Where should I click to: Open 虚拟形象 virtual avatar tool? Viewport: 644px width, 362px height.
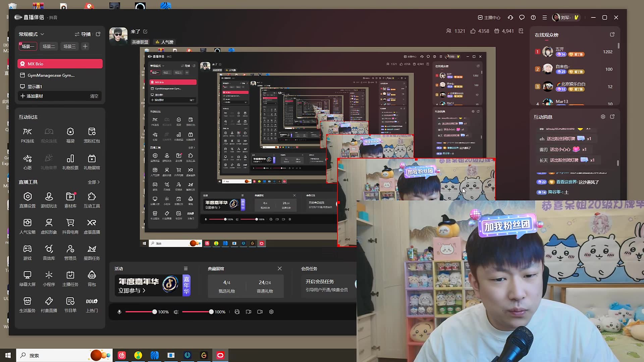(49, 227)
